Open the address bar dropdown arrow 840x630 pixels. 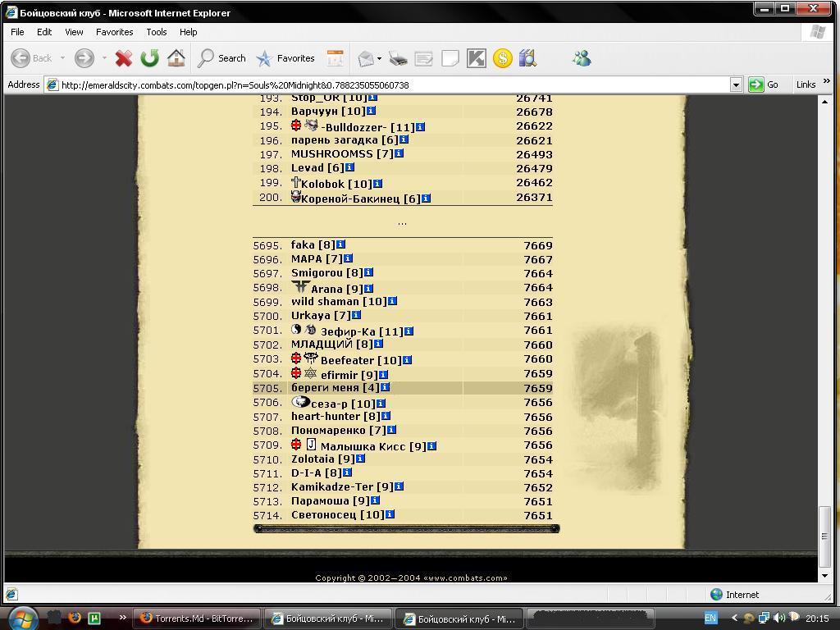point(736,84)
